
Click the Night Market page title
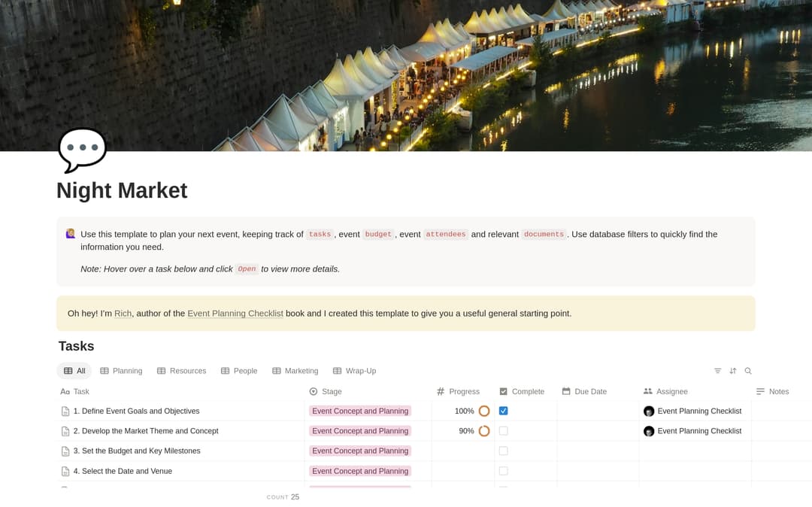tap(122, 190)
